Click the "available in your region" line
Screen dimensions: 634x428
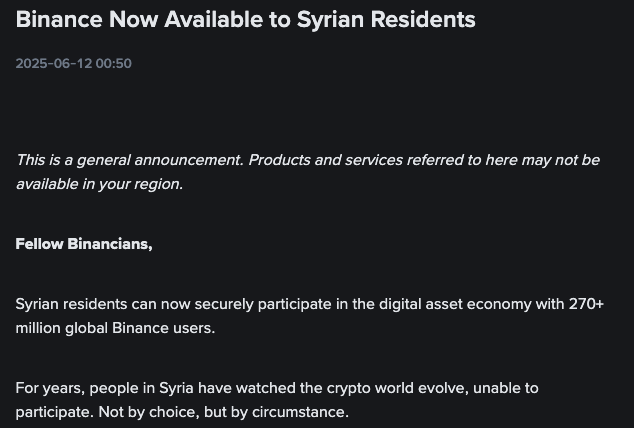99,184
